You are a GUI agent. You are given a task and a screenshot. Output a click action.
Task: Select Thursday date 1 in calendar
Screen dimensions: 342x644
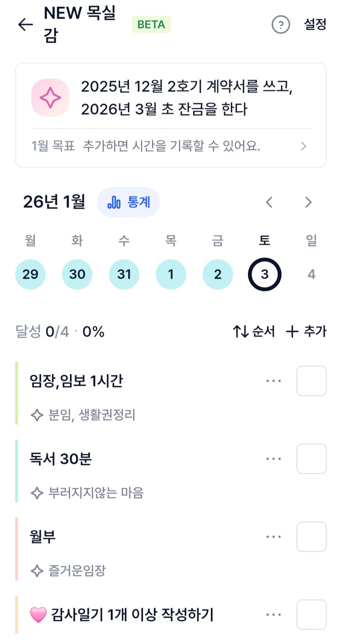pyautogui.click(x=171, y=274)
